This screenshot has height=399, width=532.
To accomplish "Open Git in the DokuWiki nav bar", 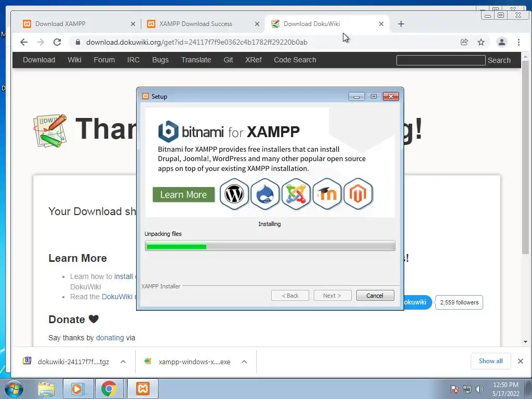I will [x=228, y=60].
